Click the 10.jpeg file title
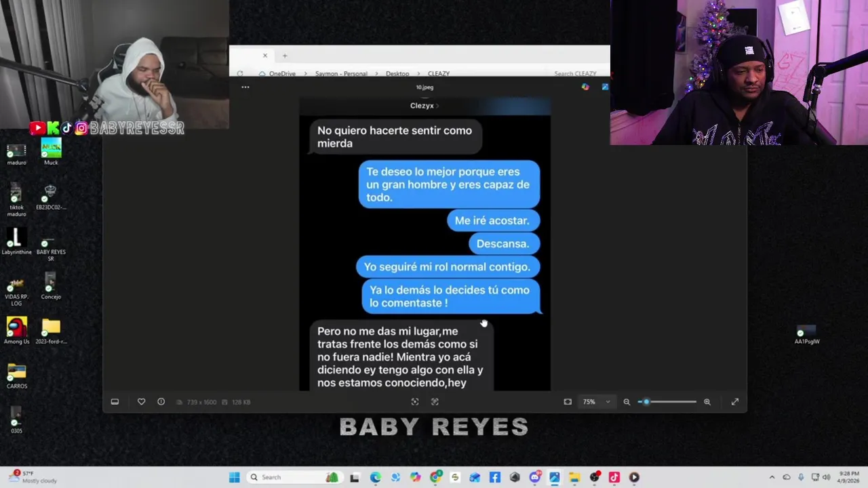Image resolution: width=868 pixels, height=488 pixels. tap(425, 87)
